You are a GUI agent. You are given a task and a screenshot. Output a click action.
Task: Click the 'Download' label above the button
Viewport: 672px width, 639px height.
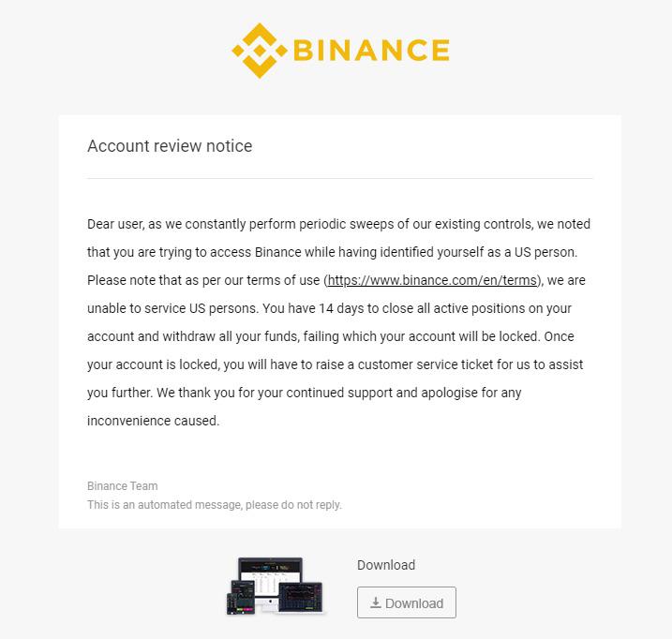point(386,565)
